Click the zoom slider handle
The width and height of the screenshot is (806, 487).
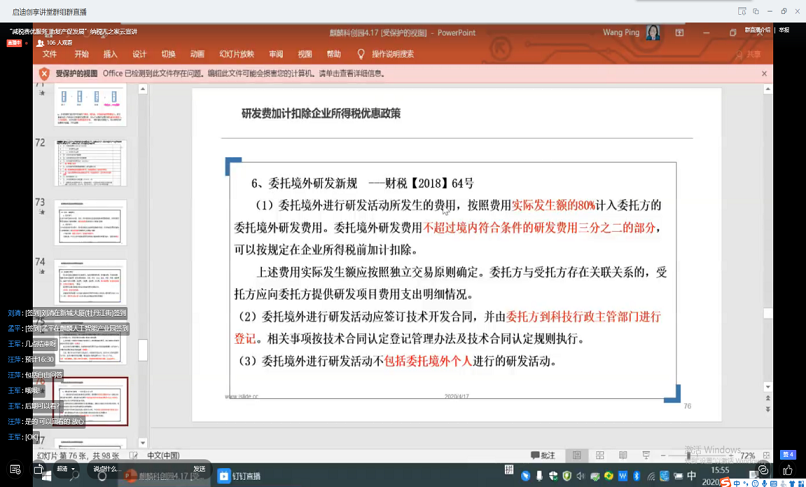[x=688, y=456]
